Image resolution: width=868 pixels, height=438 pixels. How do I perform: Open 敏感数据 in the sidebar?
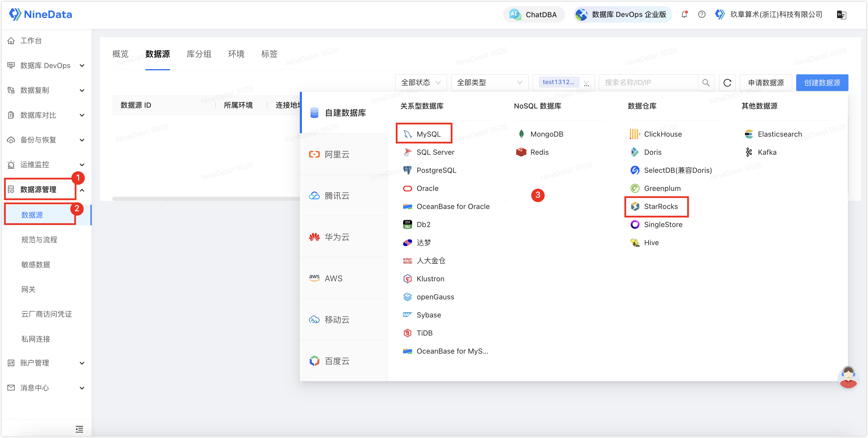pos(36,265)
